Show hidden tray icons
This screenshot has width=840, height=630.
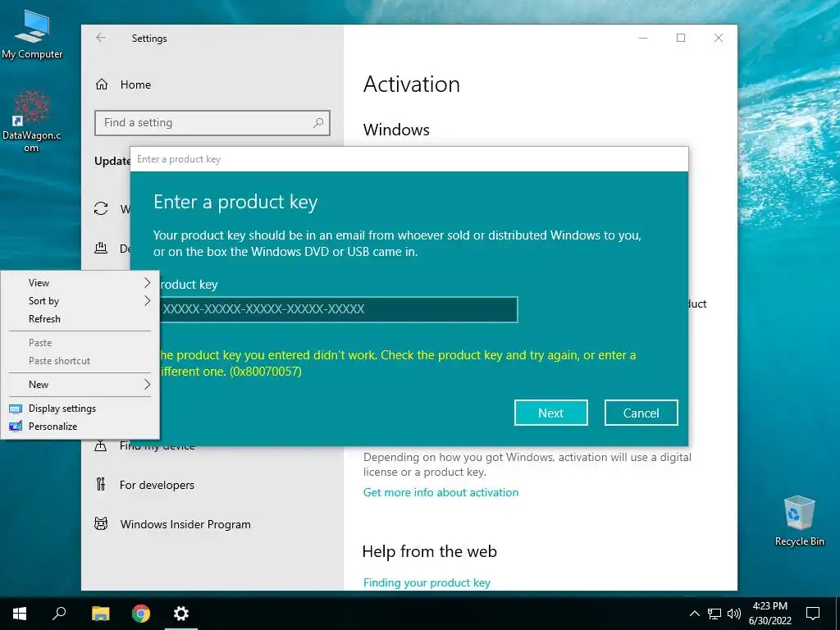point(694,614)
